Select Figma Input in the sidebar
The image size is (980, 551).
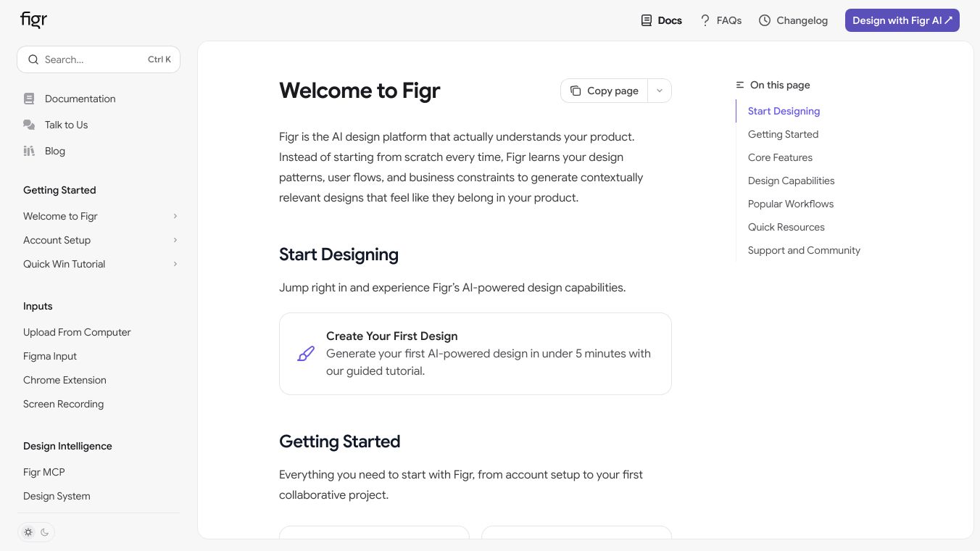point(49,356)
